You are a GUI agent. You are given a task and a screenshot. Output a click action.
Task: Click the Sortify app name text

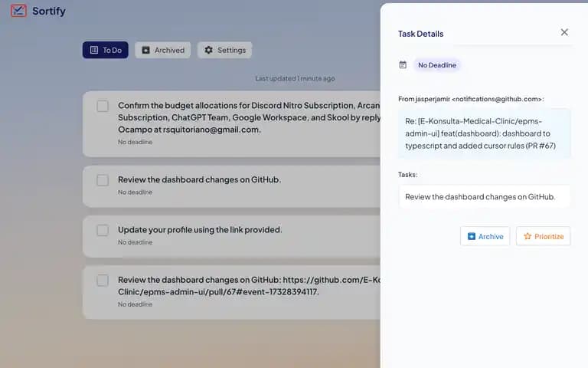coord(49,11)
